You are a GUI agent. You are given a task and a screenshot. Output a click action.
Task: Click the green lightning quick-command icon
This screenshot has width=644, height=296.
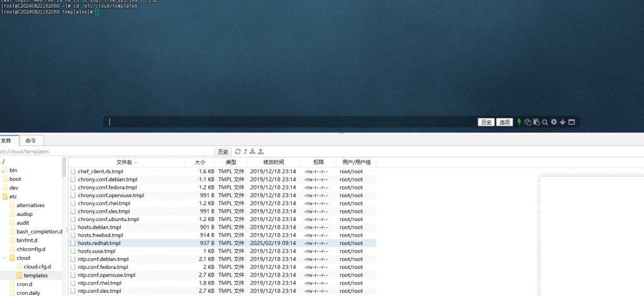pos(519,122)
